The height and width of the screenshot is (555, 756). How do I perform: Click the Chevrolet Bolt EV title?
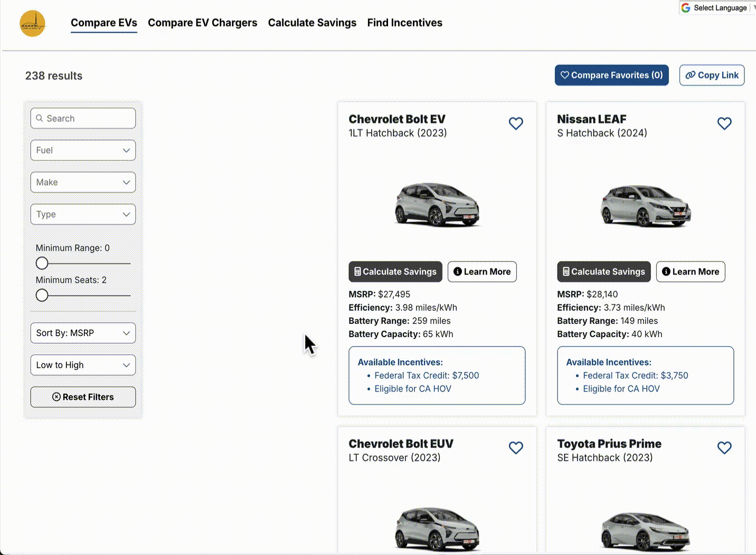click(x=397, y=119)
